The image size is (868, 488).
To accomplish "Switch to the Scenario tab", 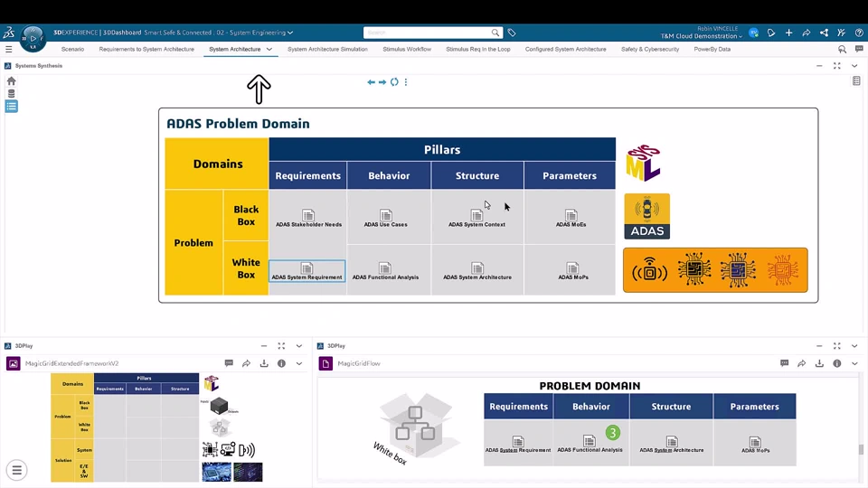I will [72, 49].
